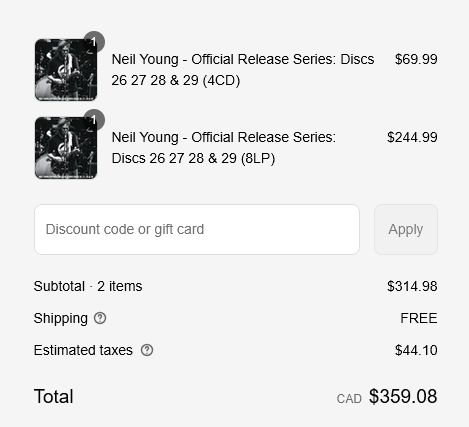Click the Neil Young 4CD product title
The image size is (469, 427).
pyautogui.click(x=243, y=70)
